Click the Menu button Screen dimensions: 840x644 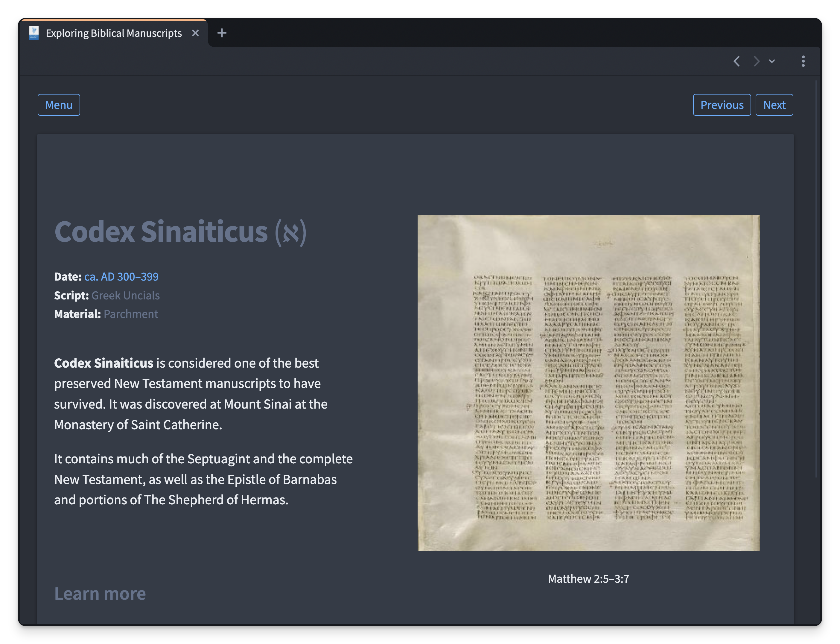click(x=59, y=105)
